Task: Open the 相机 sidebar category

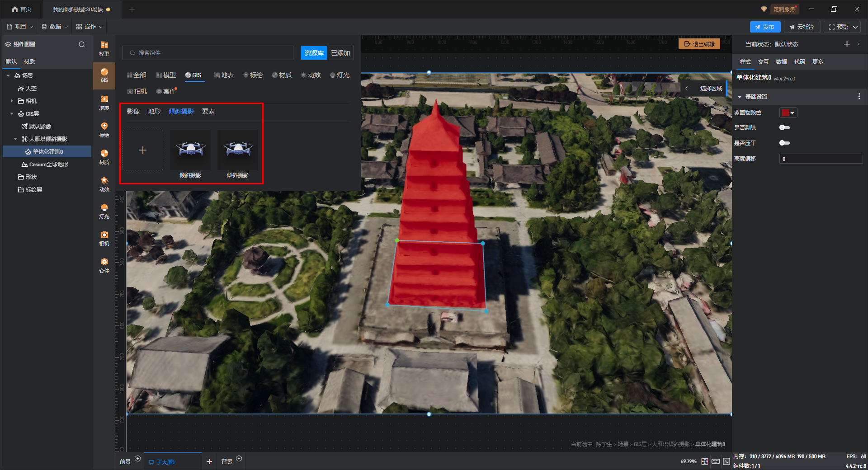Action: [104, 238]
